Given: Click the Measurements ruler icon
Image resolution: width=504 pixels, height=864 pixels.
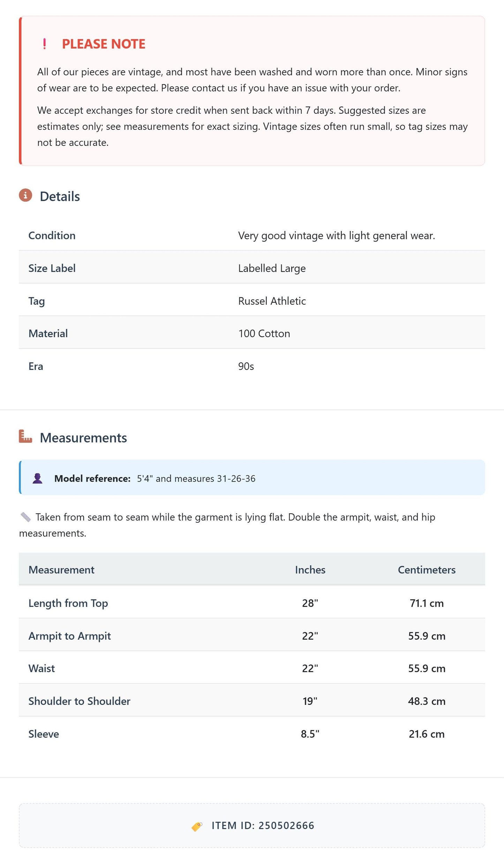Looking at the screenshot, I should coord(25,436).
